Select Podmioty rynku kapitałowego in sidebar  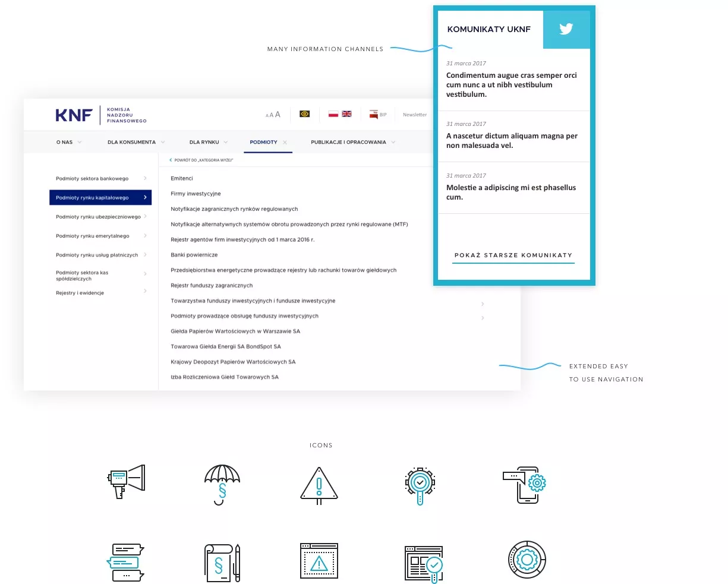[100, 198]
